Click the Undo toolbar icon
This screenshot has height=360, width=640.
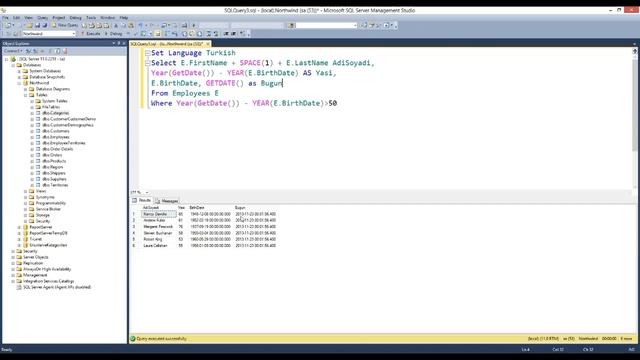click(140, 25)
